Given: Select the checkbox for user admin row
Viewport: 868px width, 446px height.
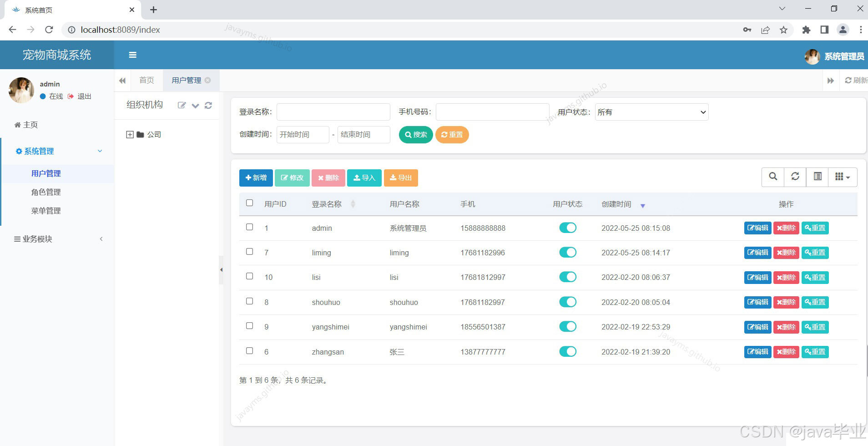Looking at the screenshot, I should [249, 227].
